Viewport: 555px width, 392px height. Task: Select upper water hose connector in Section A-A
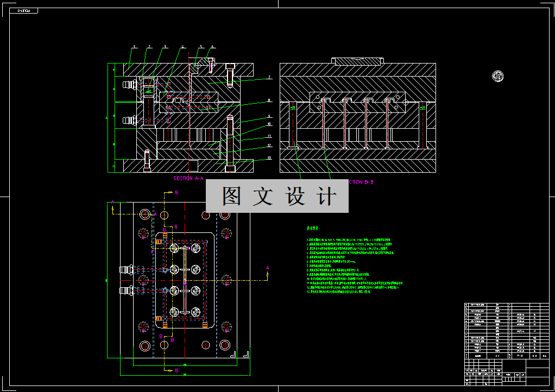(x=130, y=85)
